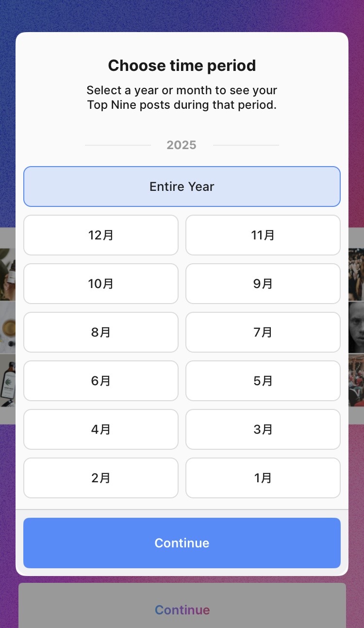The image size is (364, 628).
Task: Select the Entire Year option
Action: [182, 187]
